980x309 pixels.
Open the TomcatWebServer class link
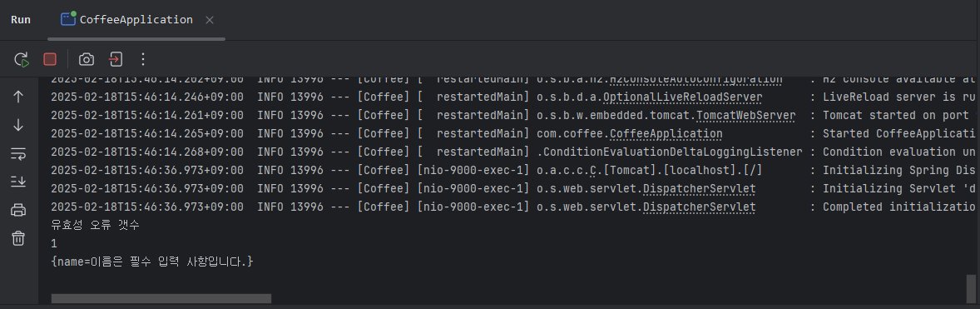point(746,116)
